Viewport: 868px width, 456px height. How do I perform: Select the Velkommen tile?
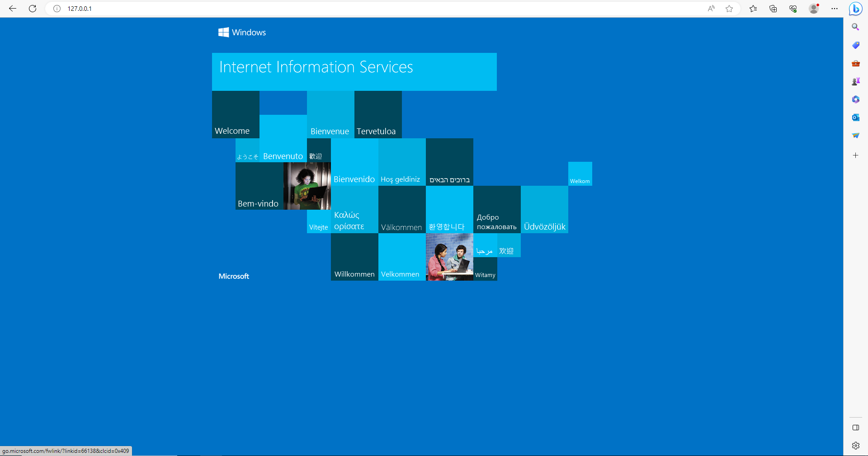point(402,257)
